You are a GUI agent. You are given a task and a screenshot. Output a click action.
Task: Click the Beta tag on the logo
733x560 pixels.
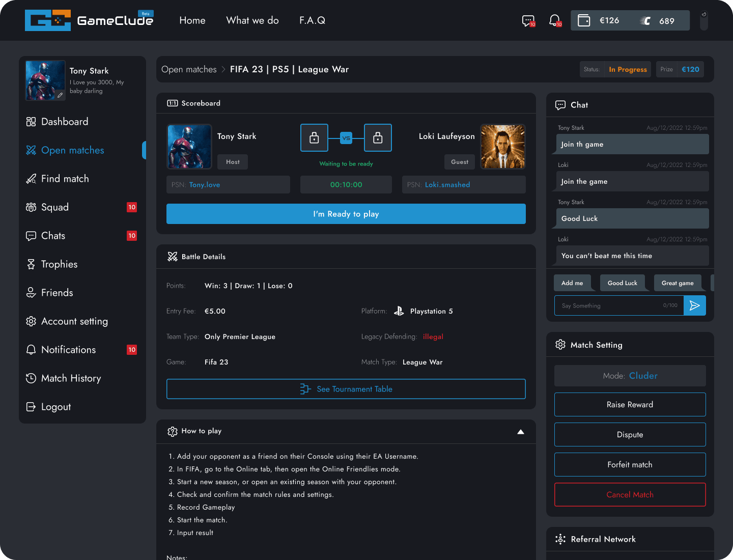pyautogui.click(x=146, y=14)
